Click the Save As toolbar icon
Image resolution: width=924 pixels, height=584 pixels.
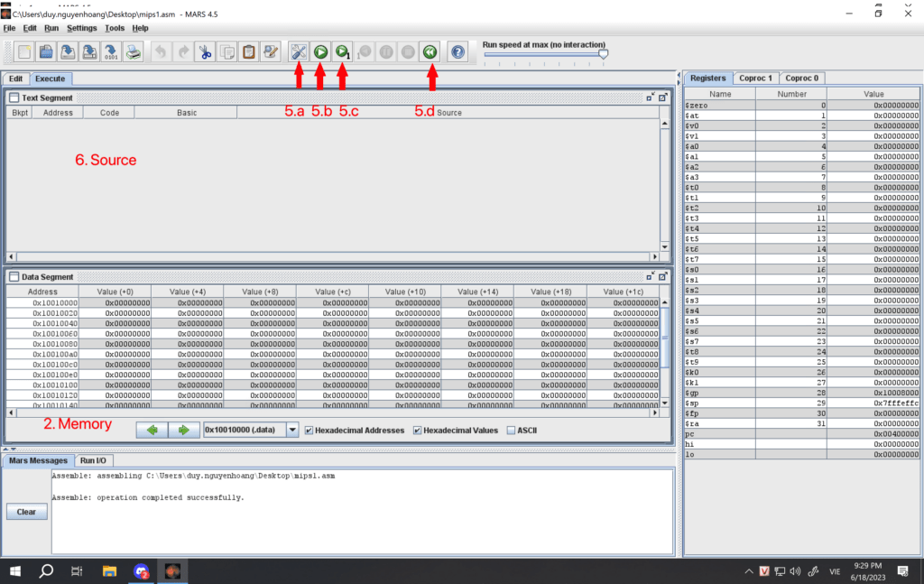point(89,51)
